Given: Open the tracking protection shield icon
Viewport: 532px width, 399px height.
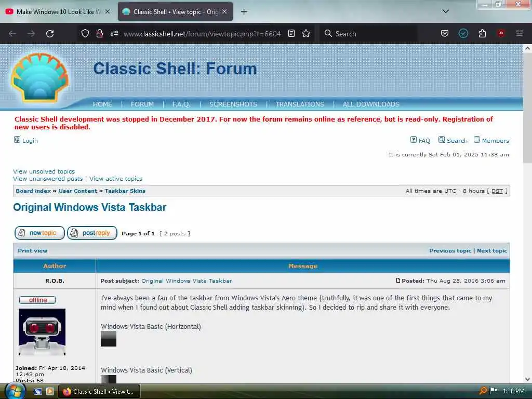Looking at the screenshot, I should [85, 34].
